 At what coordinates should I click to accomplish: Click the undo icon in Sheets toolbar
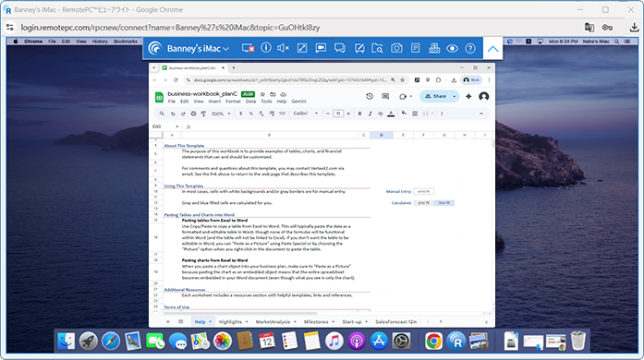click(173, 114)
